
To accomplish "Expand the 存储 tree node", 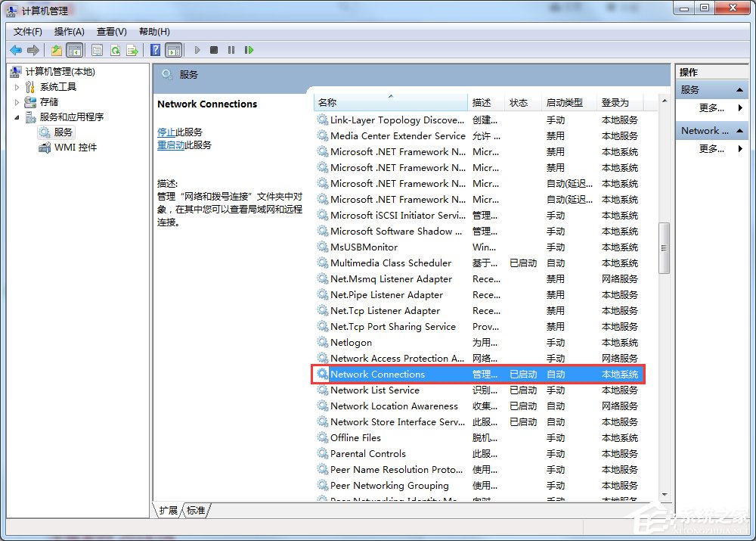I will [x=17, y=101].
